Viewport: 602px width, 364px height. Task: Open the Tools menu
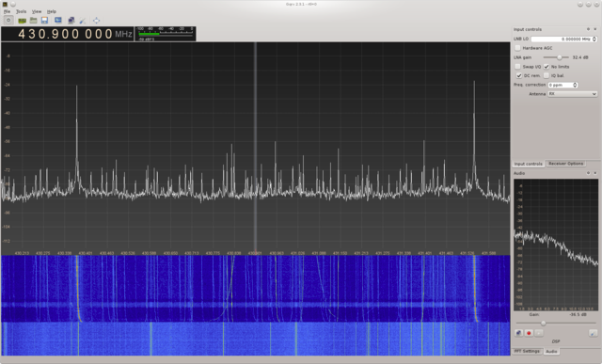coord(21,11)
